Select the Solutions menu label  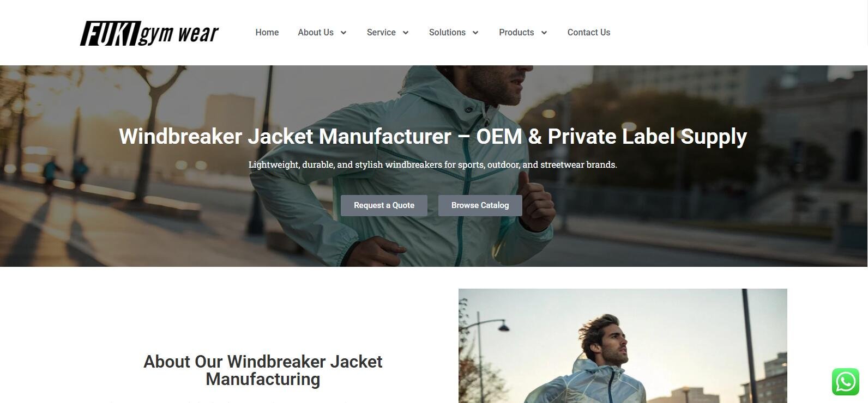click(x=447, y=33)
